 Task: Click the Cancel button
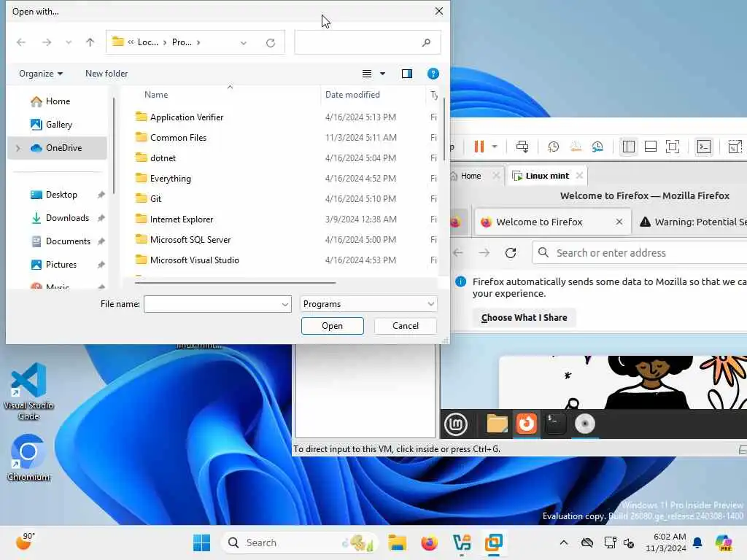(406, 326)
